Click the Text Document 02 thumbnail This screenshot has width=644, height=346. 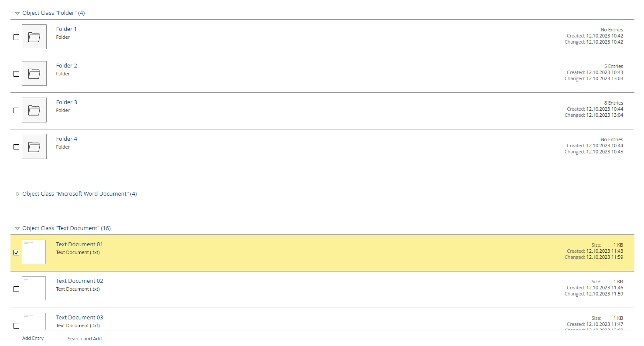tap(34, 288)
